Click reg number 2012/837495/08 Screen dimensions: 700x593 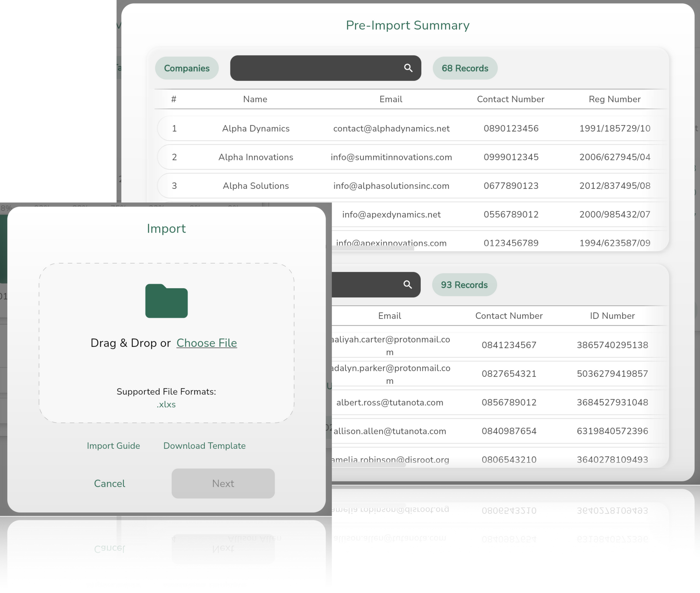pyautogui.click(x=615, y=186)
